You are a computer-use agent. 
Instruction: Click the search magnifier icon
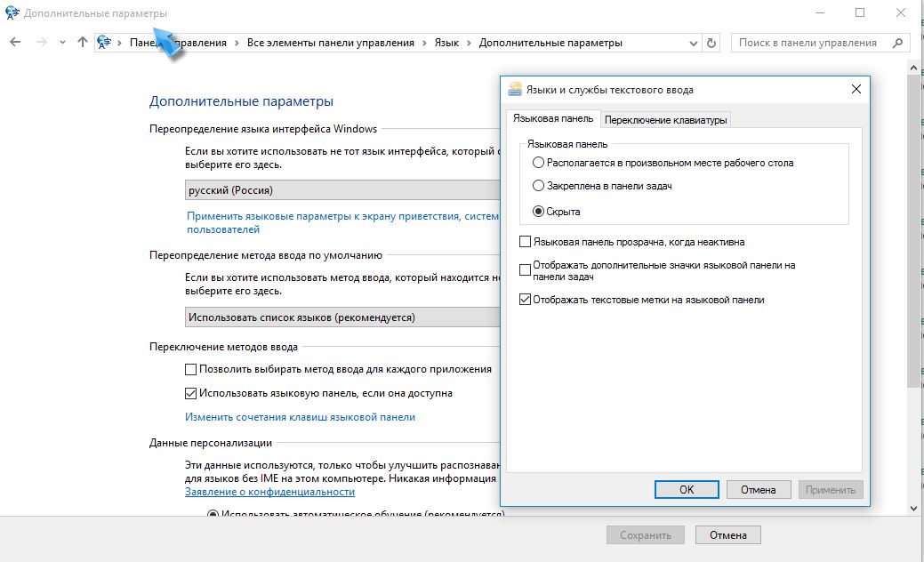(897, 43)
